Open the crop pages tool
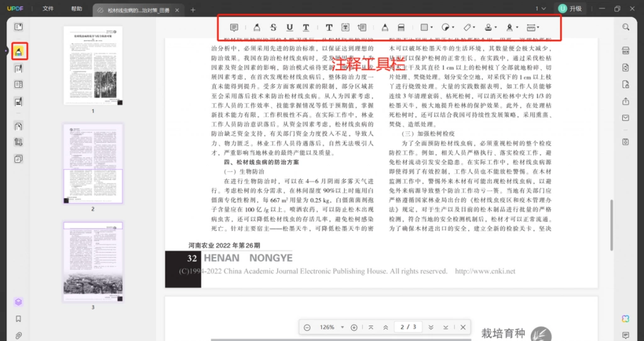Screen dimensions: 644x341 click(18, 142)
